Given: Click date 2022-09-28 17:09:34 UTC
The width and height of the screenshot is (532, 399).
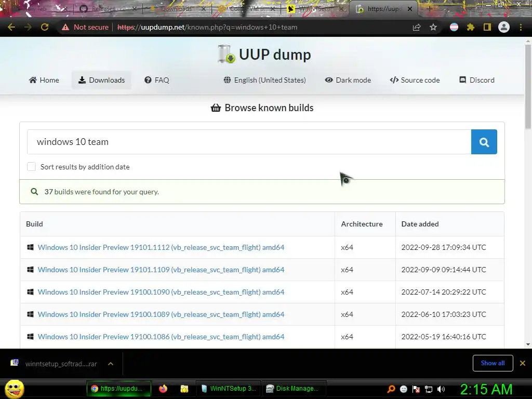Looking at the screenshot, I should 444,247.
